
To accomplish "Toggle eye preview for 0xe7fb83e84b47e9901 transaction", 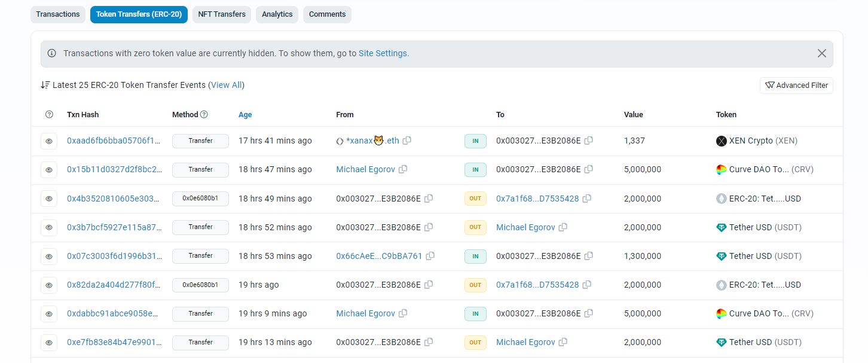I will pos(50,343).
